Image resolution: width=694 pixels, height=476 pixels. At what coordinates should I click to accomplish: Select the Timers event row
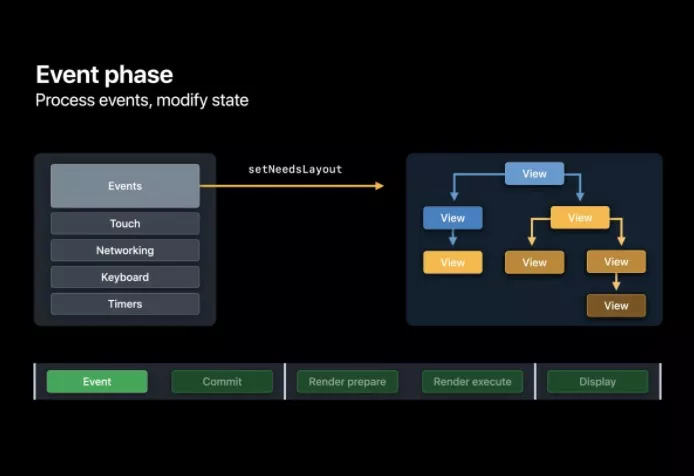coord(125,304)
